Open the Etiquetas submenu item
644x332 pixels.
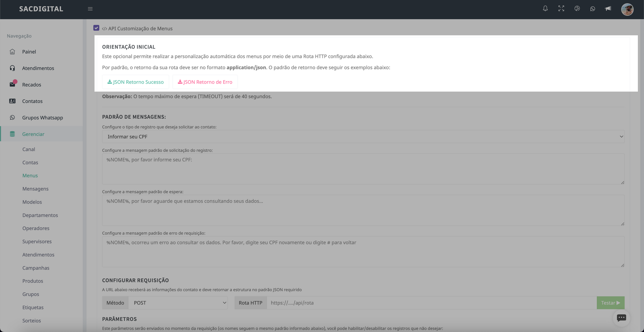[x=33, y=307]
